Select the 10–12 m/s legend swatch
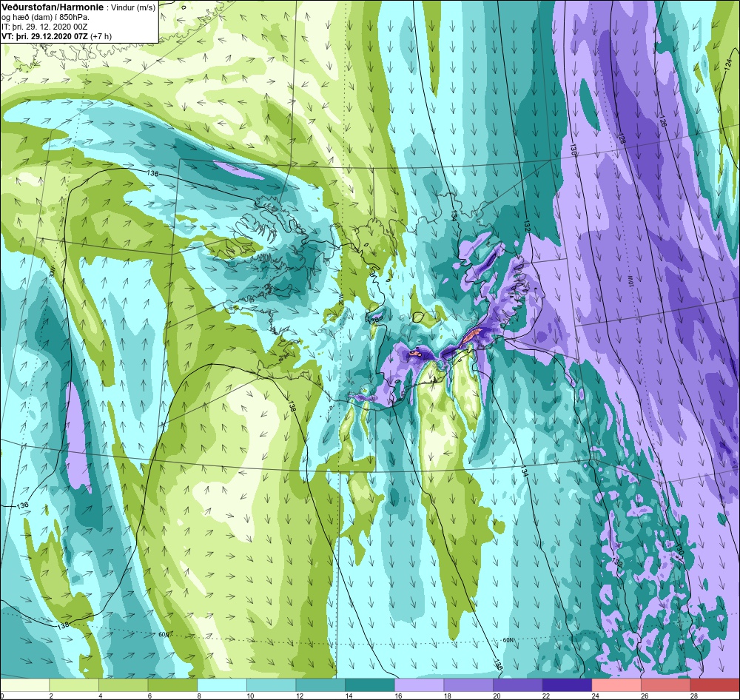Viewport: 740px width, 700px height. (x=272, y=685)
